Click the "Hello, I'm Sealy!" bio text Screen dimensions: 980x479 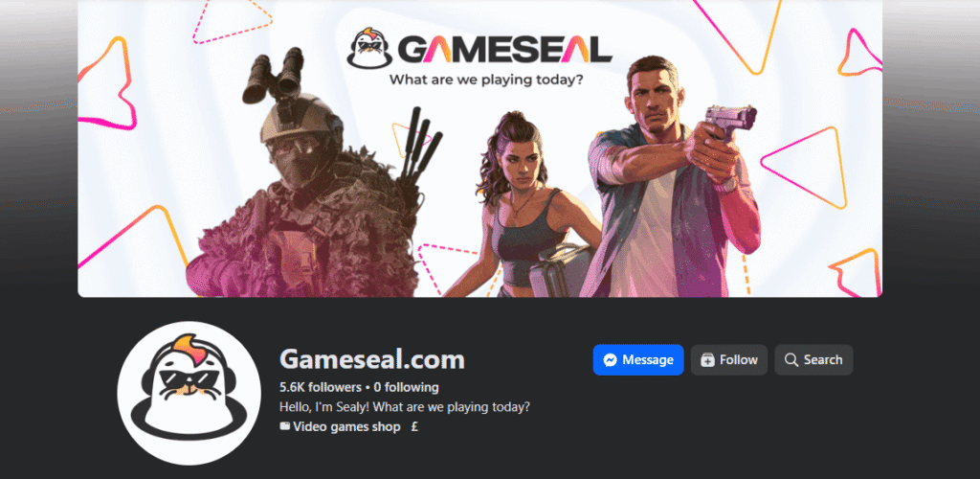(405, 407)
